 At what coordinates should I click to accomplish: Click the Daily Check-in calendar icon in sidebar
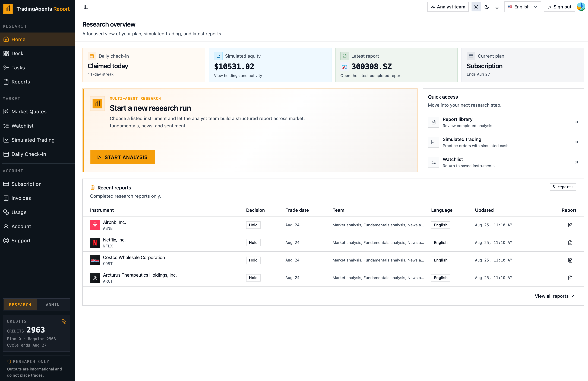[6, 154]
